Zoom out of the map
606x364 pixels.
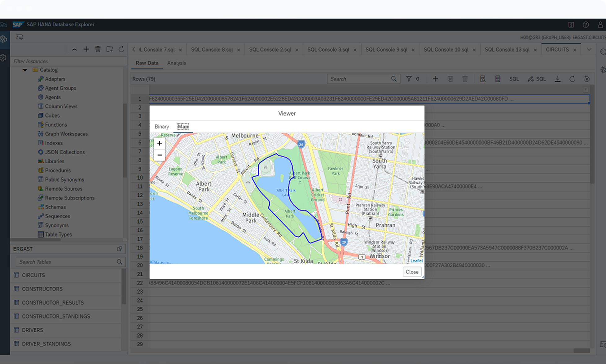point(159,155)
